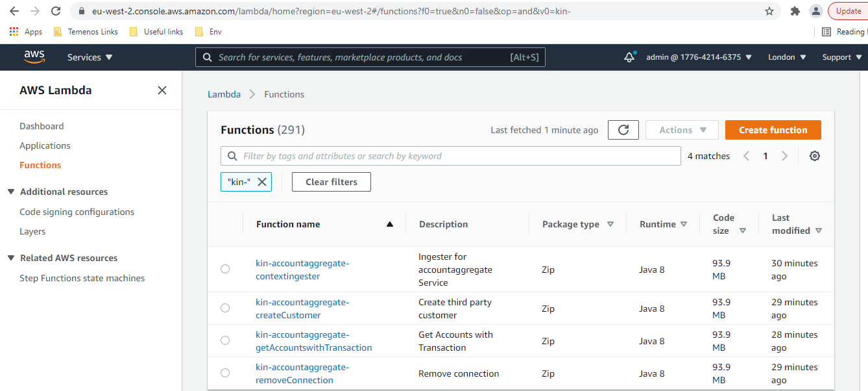Open the Services dropdown menu
This screenshot has width=868, height=391.
tap(90, 57)
